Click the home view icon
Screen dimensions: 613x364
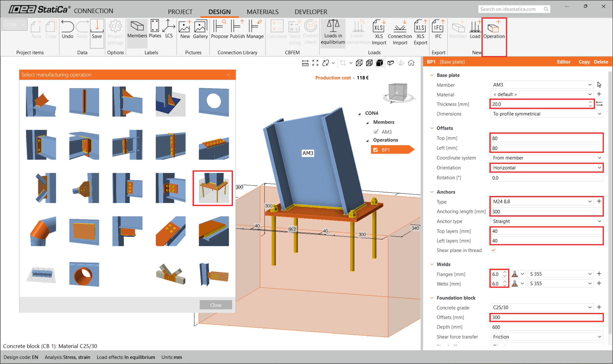[x=411, y=63]
